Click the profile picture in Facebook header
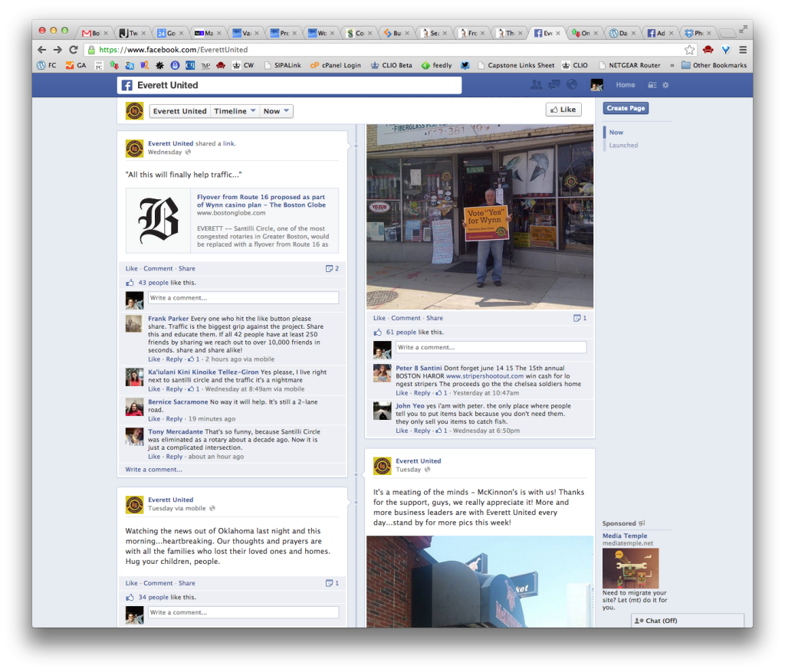This screenshot has width=785, height=672. [596, 85]
